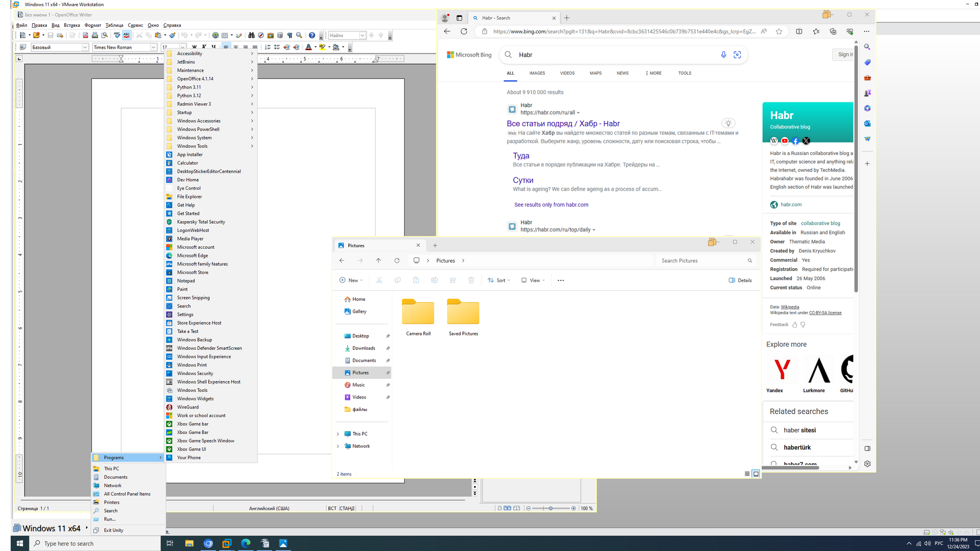Image resolution: width=980 pixels, height=551 pixels.
Task: Click the Writer zoom slider handle
Action: [x=551, y=508]
